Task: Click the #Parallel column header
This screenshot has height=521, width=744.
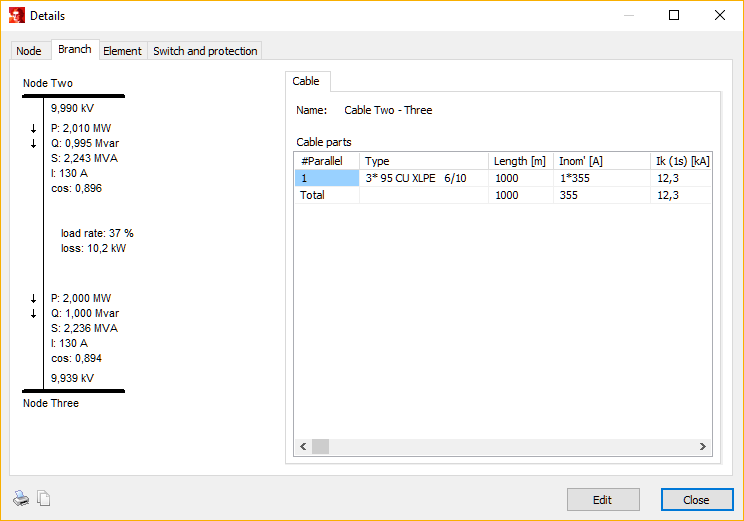Action: 327,161
